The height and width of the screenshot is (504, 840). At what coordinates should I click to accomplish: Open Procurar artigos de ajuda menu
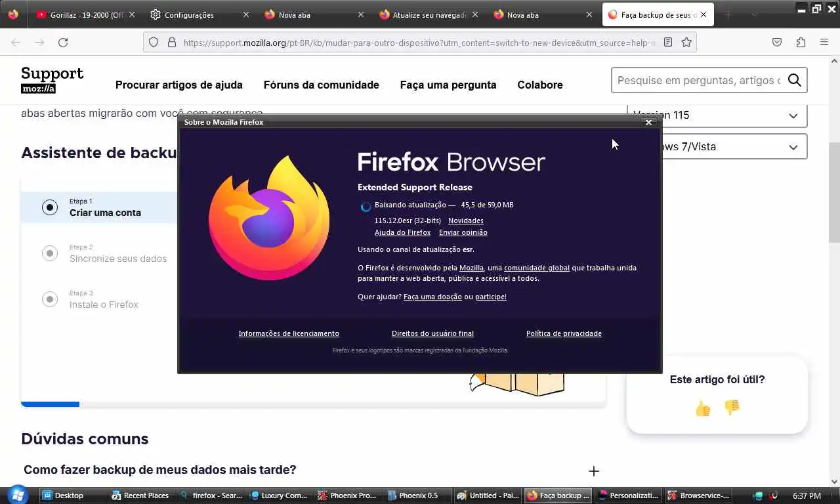[179, 85]
